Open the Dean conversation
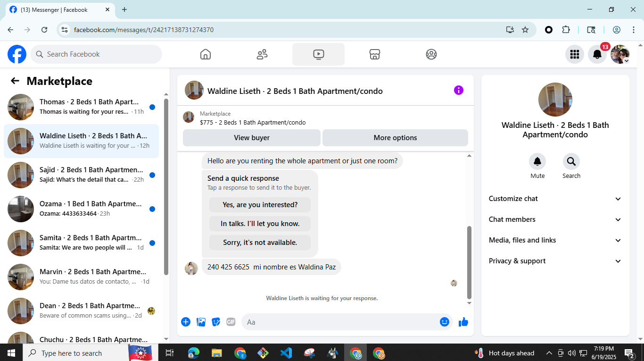This screenshot has width=644, height=361. pyautogui.click(x=81, y=311)
